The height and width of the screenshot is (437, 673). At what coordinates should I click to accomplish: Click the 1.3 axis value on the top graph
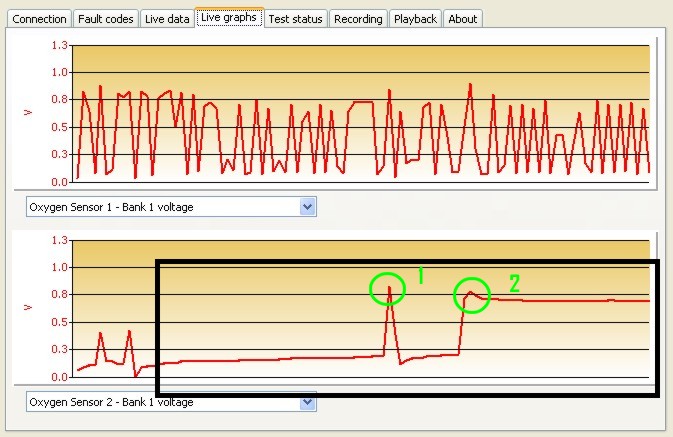tap(59, 45)
